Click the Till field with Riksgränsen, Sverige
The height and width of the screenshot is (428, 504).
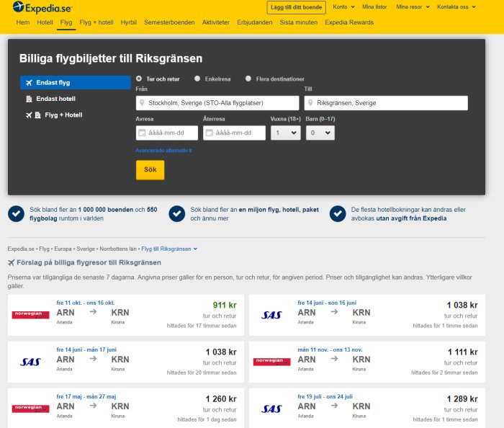pos(386,103)
